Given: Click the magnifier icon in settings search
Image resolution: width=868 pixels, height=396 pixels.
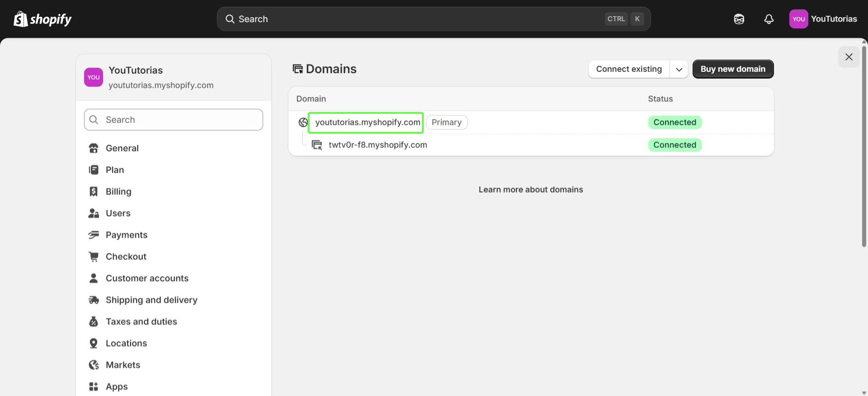Looking at the screenshot, I should [x=94, y=120].
